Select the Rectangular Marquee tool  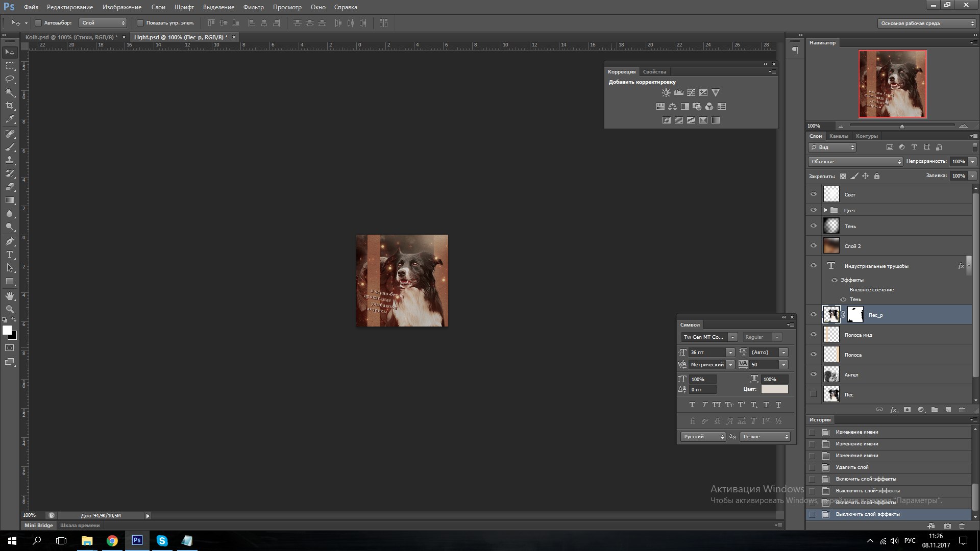[10, 66]
